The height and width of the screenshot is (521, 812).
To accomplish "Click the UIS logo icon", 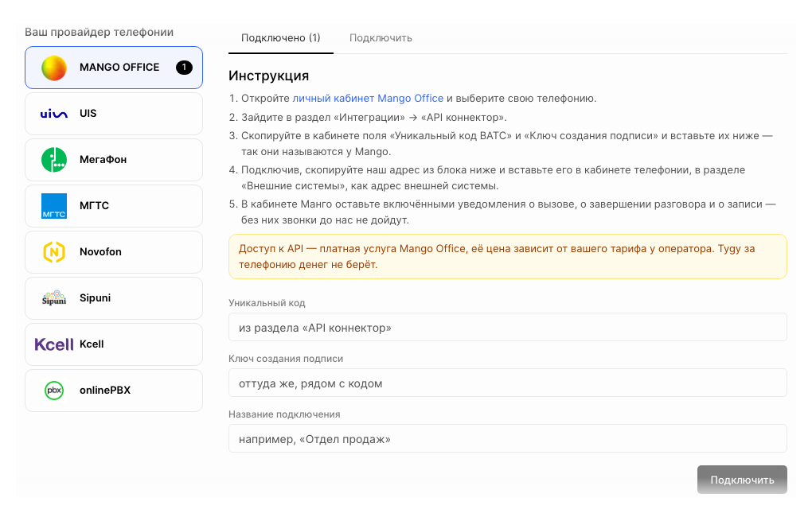I will 54,114.
